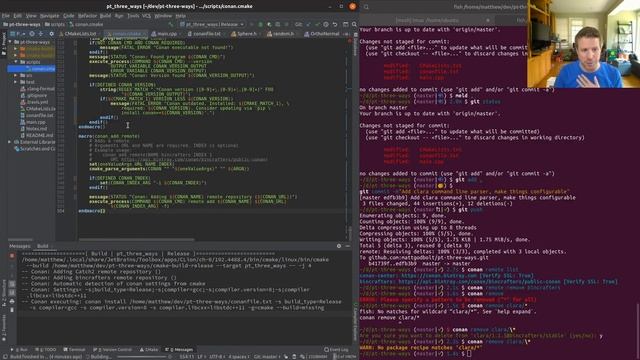The width and height of the screenshot is (640, 360).
Task: Select .travis.yml in project tree
Action: point(34,102)
